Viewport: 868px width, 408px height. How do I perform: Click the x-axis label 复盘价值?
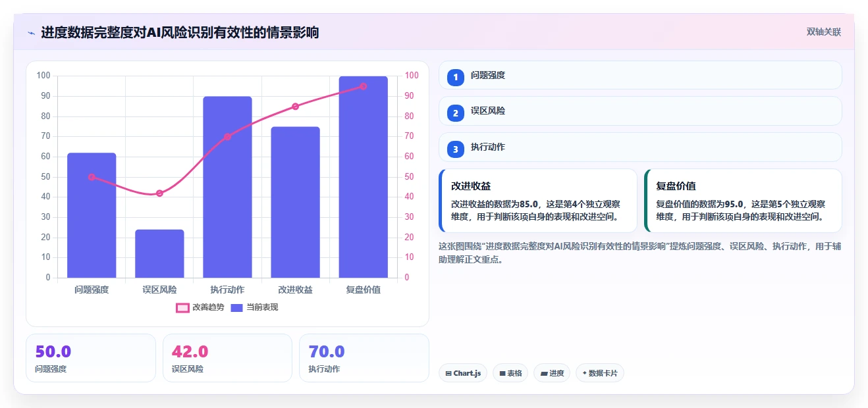(x=363, y=290)
